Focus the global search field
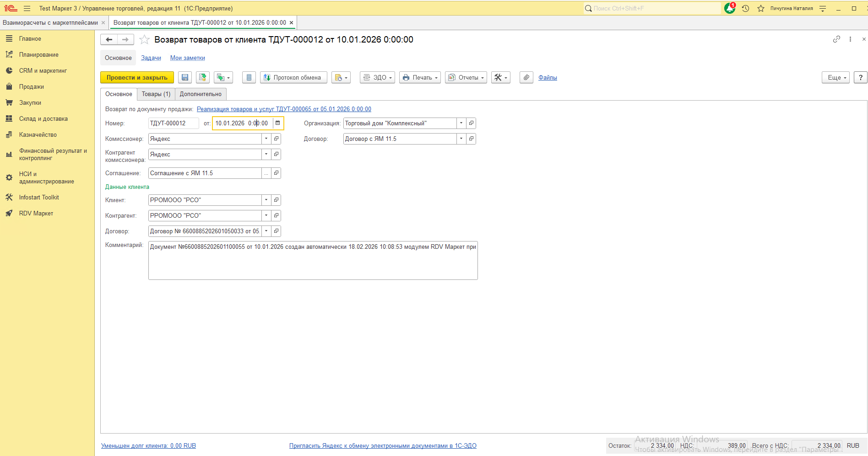 pyautogui.click(x=652, y=8)
